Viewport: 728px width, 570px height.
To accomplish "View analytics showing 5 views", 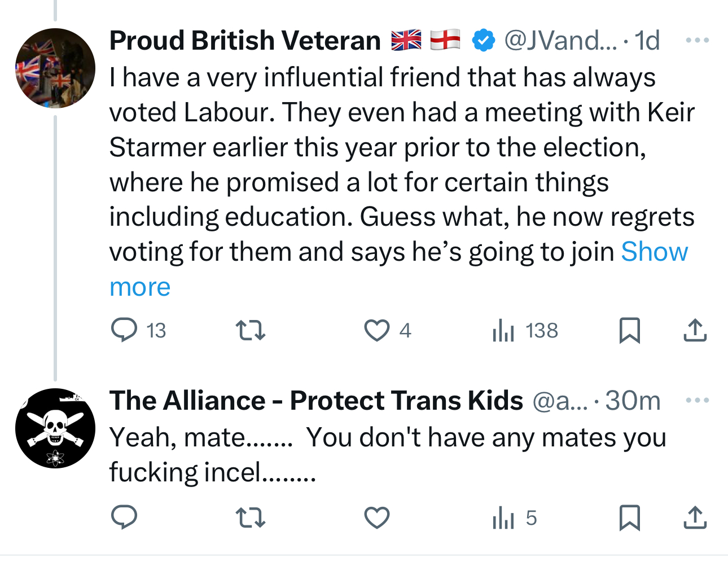I will tap(515, 518).
